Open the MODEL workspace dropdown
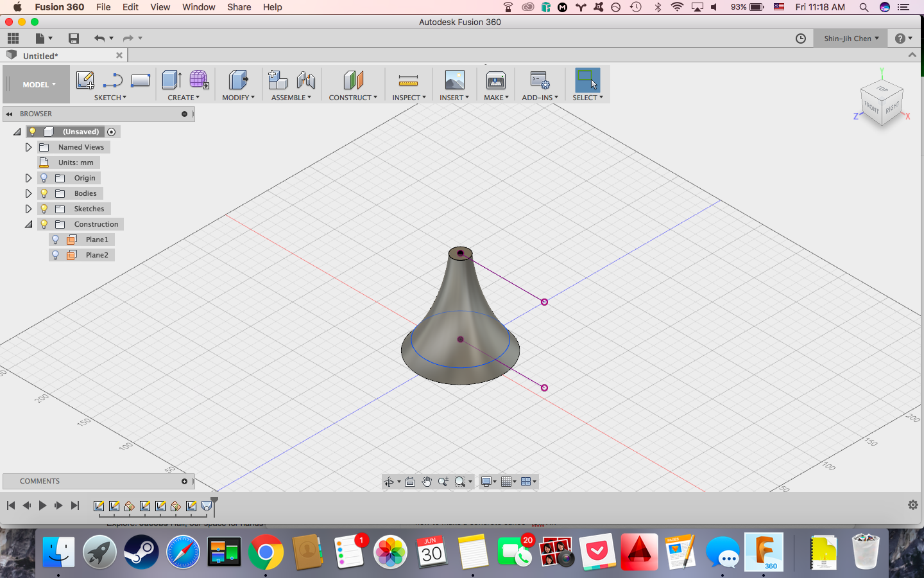 [39, 85]
